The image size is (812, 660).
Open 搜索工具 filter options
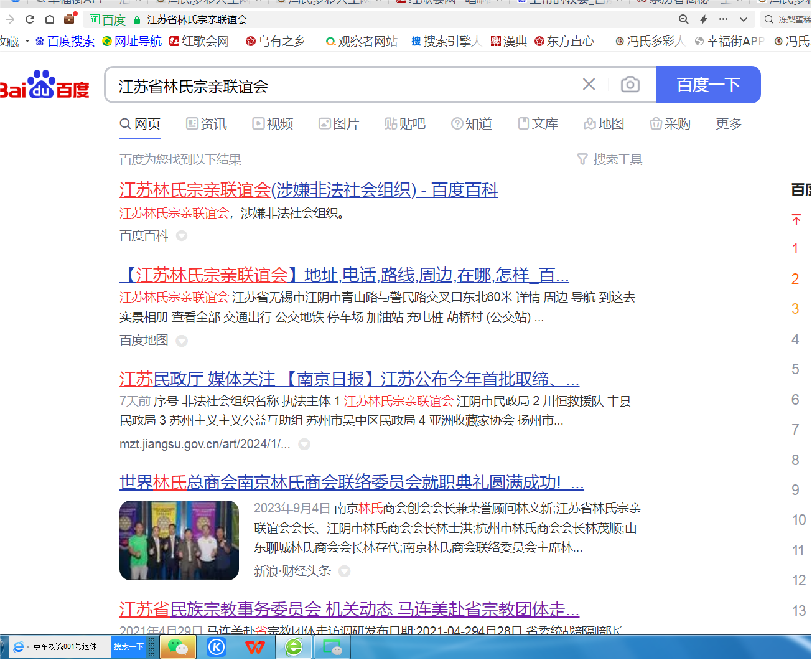coord(610,159)
